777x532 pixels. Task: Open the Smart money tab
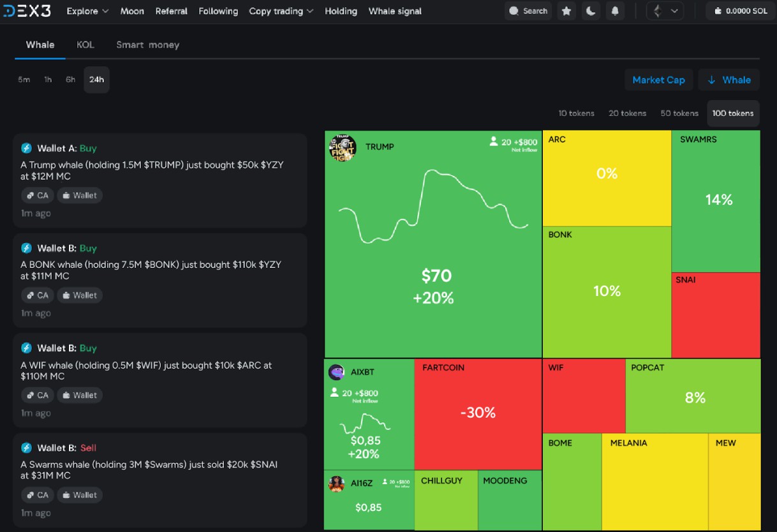(x=147, y=45)
